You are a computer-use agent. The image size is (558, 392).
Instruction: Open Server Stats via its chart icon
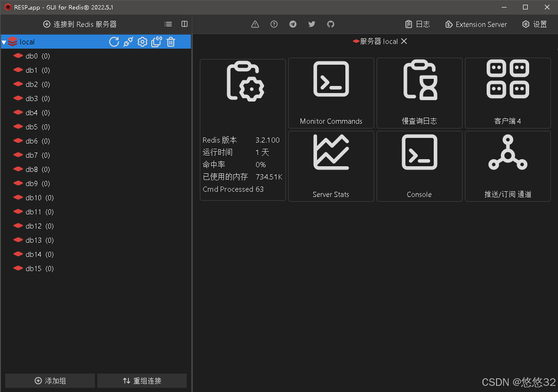(x=331, y=152)
